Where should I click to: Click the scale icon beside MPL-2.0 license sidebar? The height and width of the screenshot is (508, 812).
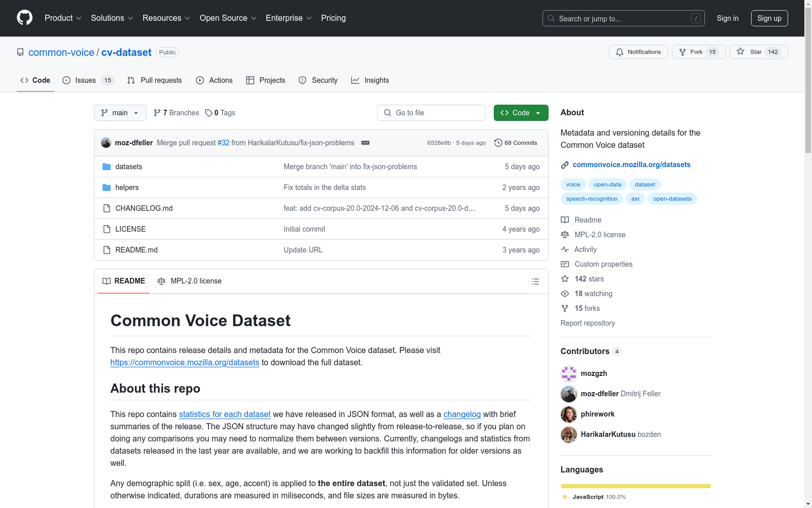point(565,235)
